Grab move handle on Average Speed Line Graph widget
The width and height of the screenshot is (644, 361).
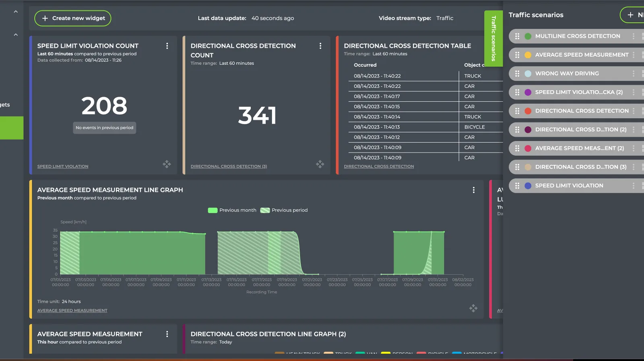tap(473, 308)
